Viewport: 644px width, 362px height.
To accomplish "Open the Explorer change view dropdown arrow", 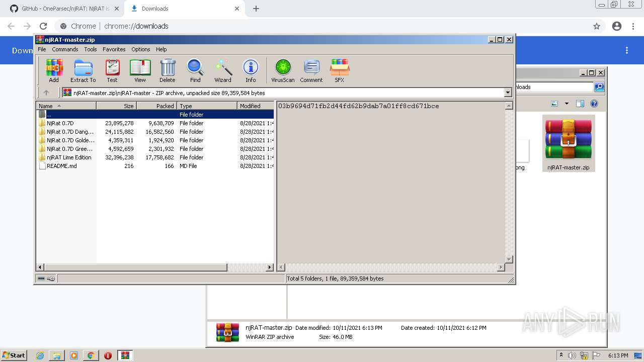I will pos(567,104).
